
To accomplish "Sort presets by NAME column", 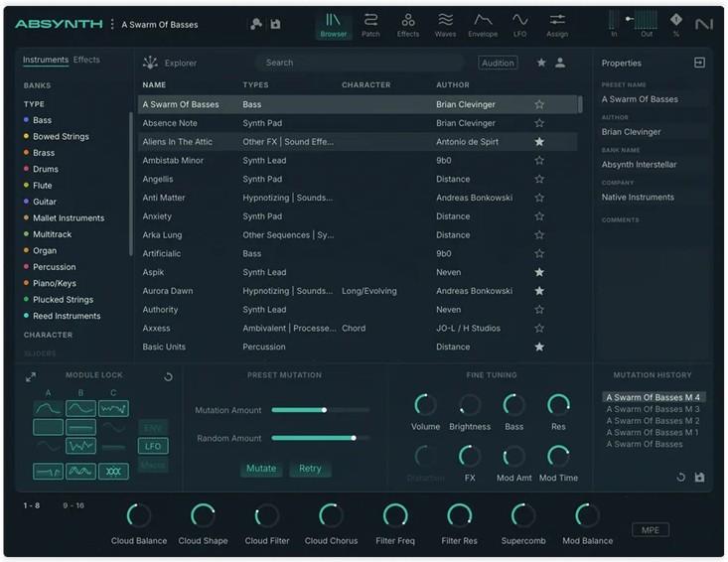I will (154, 85).
